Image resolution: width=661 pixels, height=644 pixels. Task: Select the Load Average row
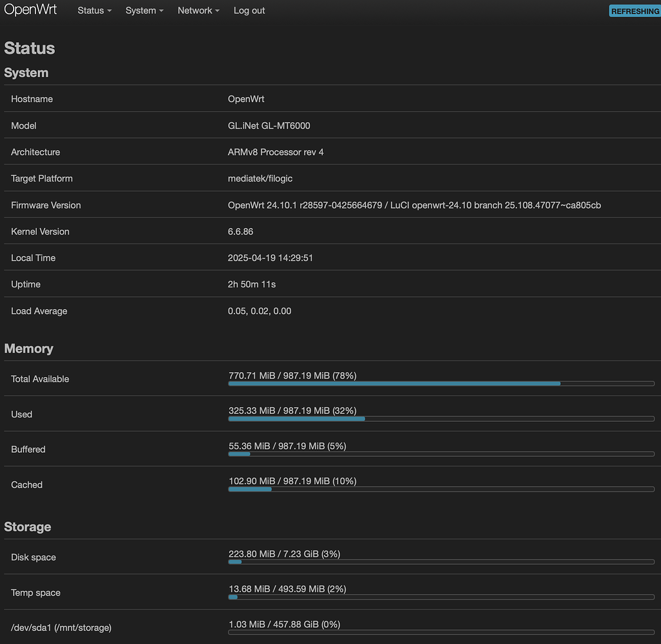tap(258, 311)
